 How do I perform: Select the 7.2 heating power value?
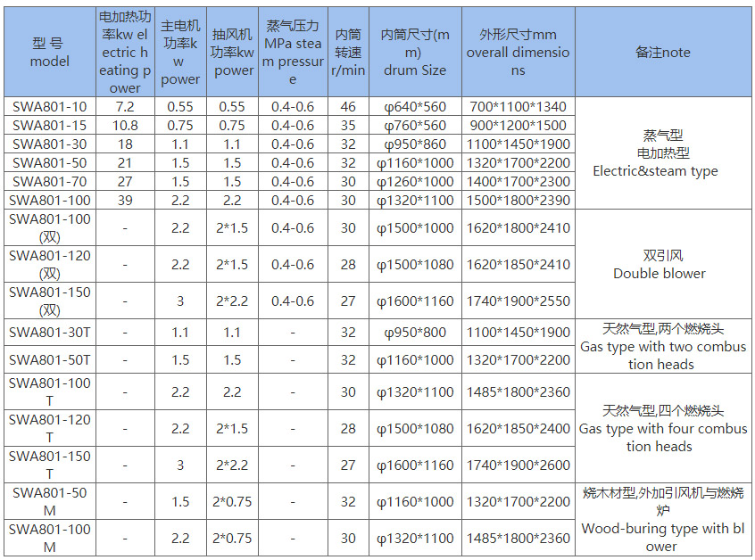125,107
